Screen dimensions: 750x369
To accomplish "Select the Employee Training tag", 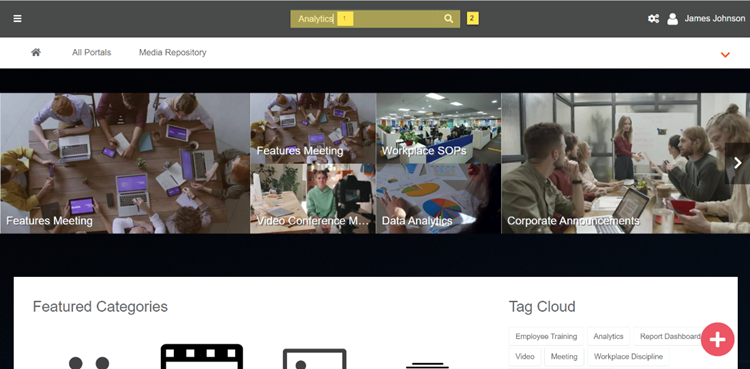I will pyautogui.click(x=546, y=336).
